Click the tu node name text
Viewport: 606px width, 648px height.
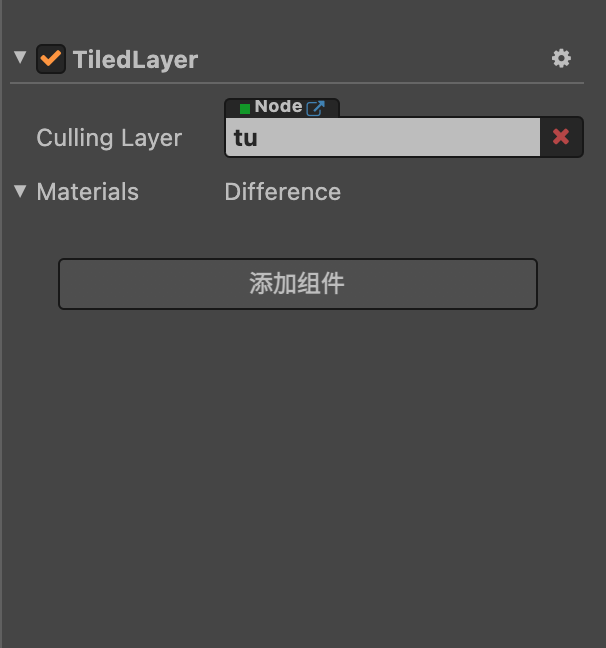246,138
